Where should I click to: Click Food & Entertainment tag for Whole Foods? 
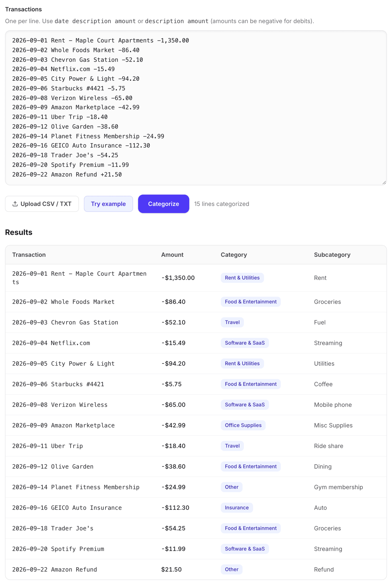click(x=250, y=302)
